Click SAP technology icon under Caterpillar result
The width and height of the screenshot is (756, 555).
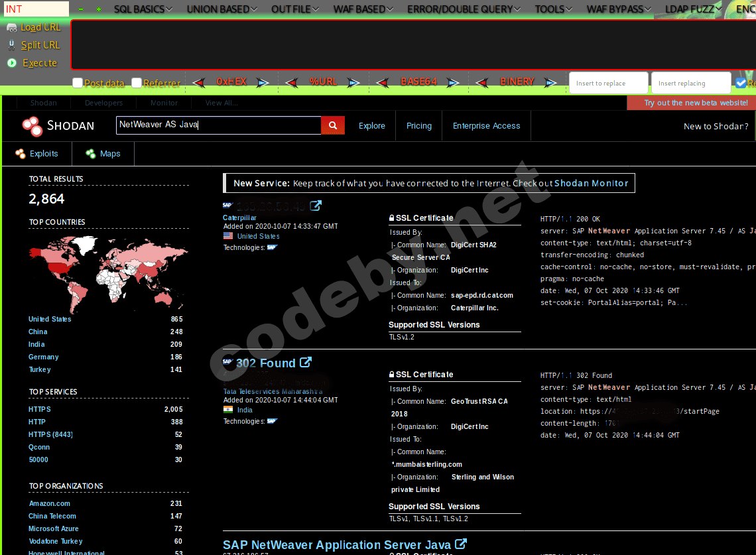pos(273,247)
